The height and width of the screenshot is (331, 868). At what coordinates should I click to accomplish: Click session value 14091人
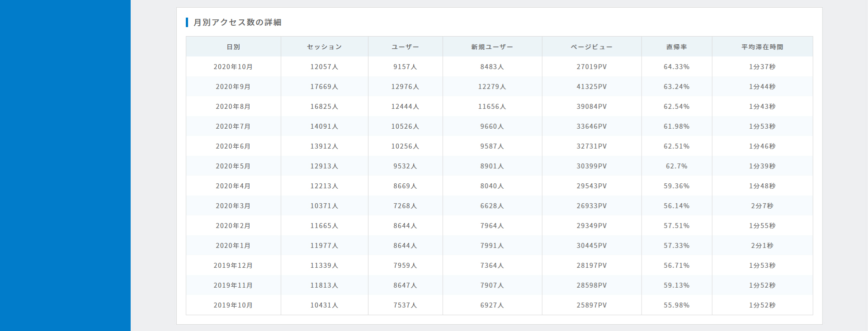point(325,126)
